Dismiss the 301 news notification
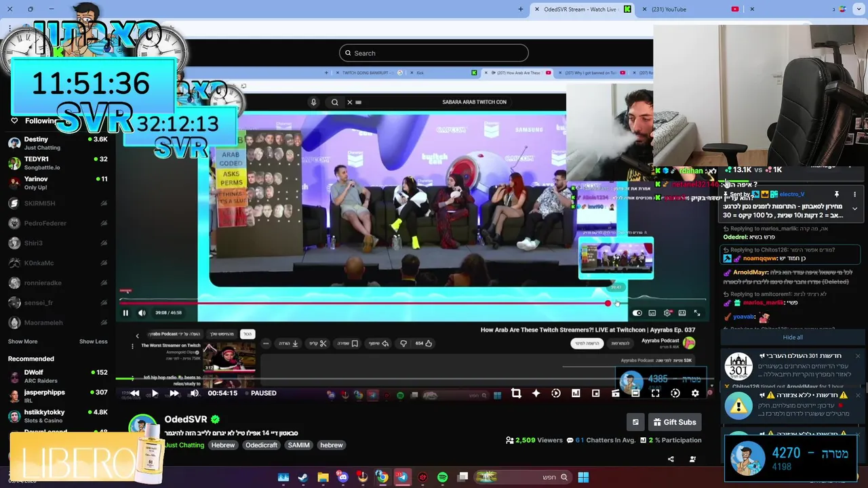The height and width of the screenshot is (488, 868). pos(857,356)
